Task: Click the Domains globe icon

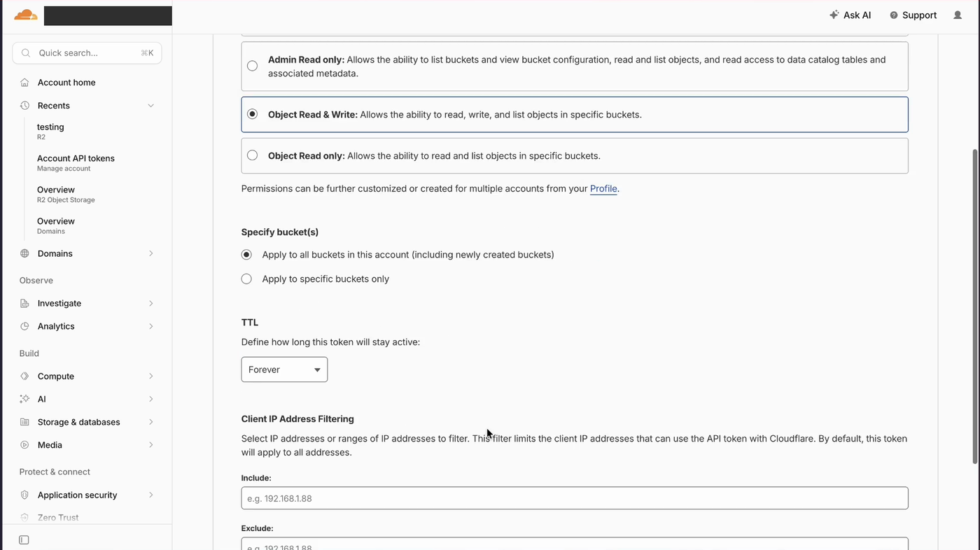Action: (x=24, y=253)
